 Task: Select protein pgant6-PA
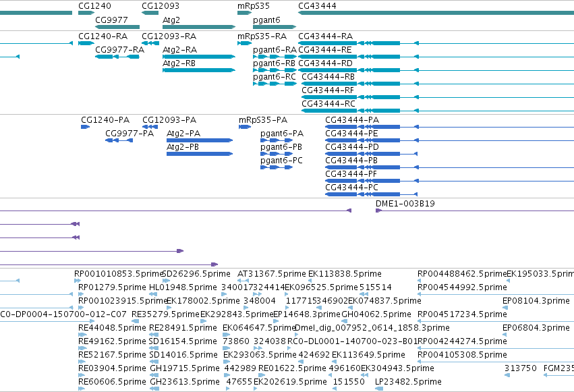point(277,140)
